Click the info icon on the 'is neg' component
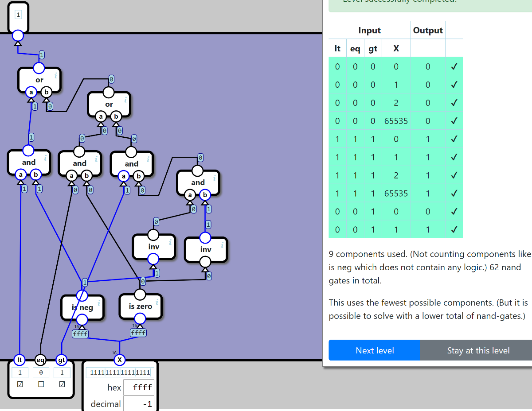This screenshot has height=411, width=532. [98, 303]
